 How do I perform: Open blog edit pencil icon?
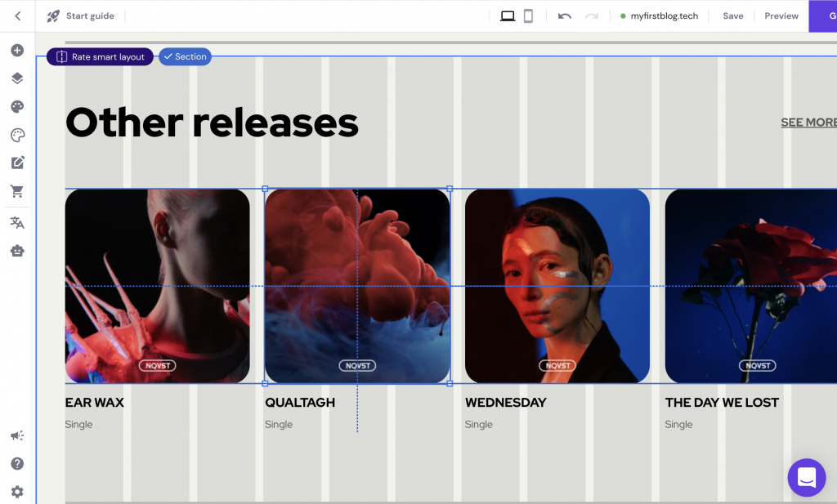click(17, 163)
